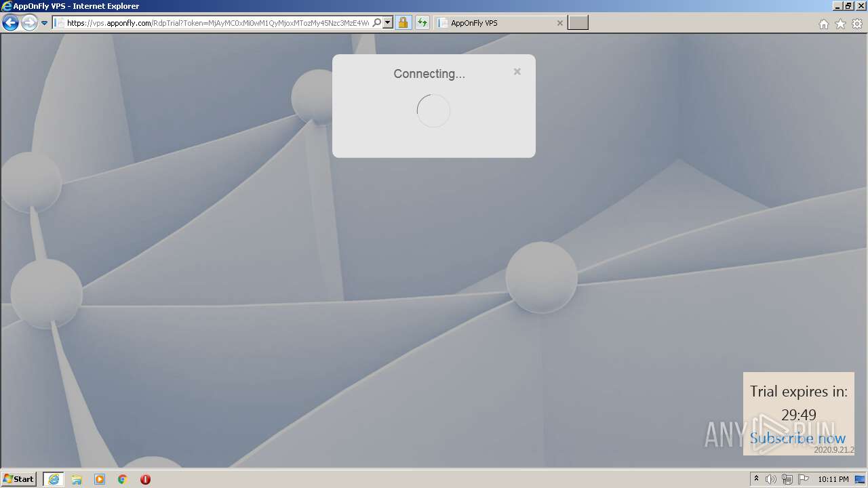Show hidden system tray icons
Screen dimensions: 868x488
[x=756, y=479]
